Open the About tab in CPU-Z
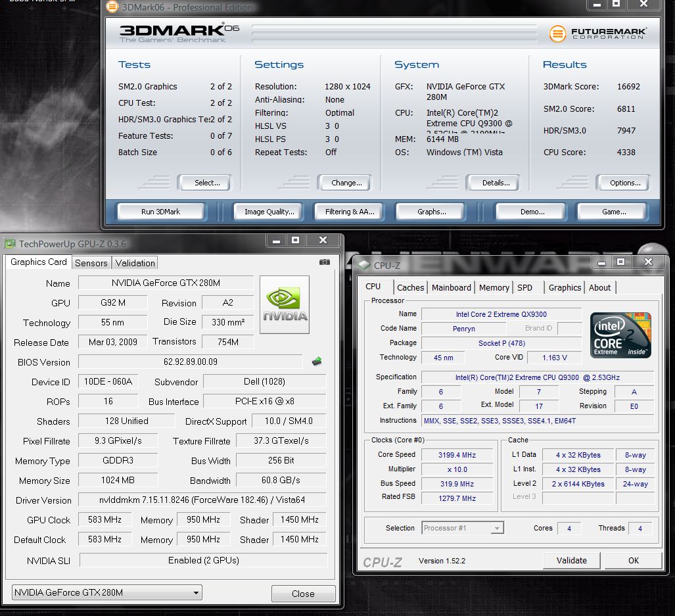The height and width of the screenshot is (616, 675). click(599, 287)
